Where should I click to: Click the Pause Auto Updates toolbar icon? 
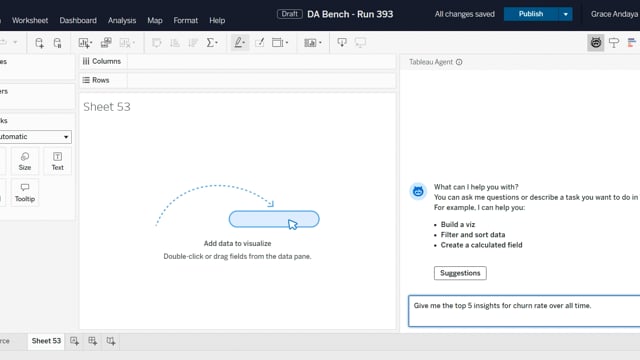(x=58, y=42)
